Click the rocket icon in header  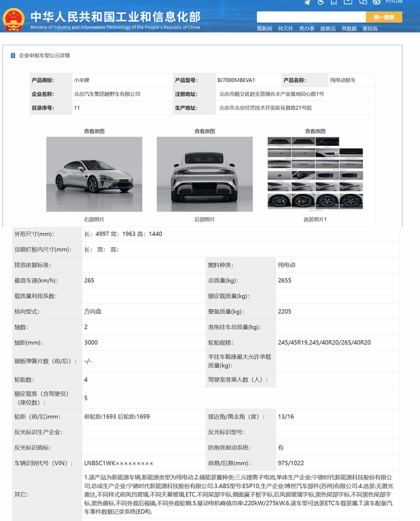(307, 2)
